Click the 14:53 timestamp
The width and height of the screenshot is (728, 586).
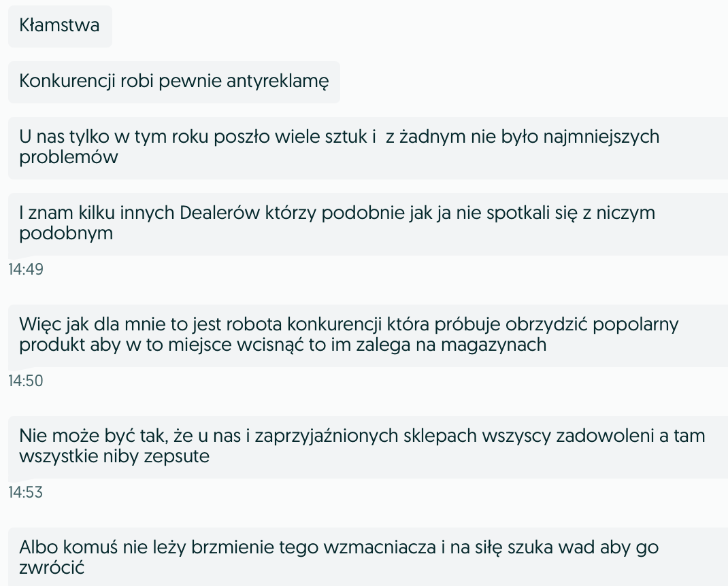click(x=26, y=492)
